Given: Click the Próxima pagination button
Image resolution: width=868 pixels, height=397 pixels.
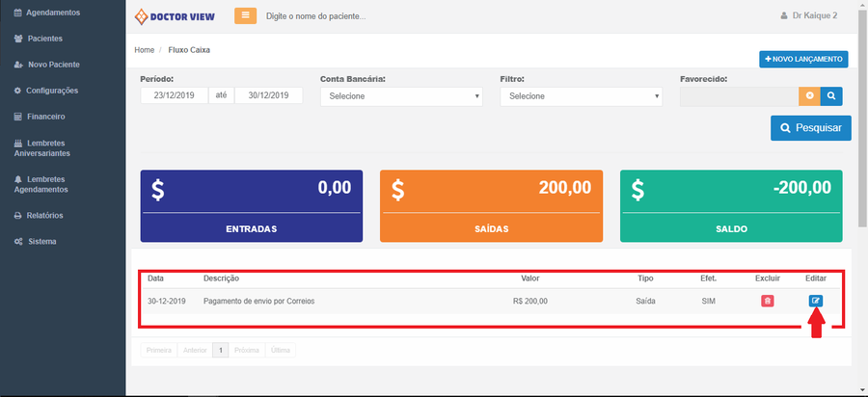Looking at the screenshot, I should click(246, 350).
